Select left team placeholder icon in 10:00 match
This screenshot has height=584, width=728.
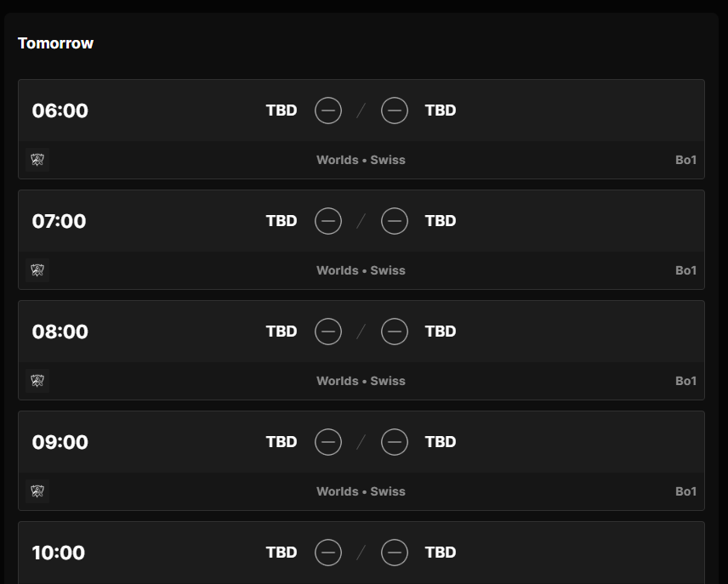pyautogui.click(x=328, y=553)
